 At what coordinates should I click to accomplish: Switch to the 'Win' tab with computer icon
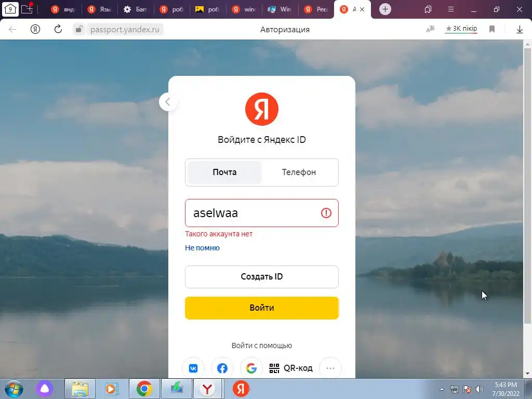coord(280,9)
